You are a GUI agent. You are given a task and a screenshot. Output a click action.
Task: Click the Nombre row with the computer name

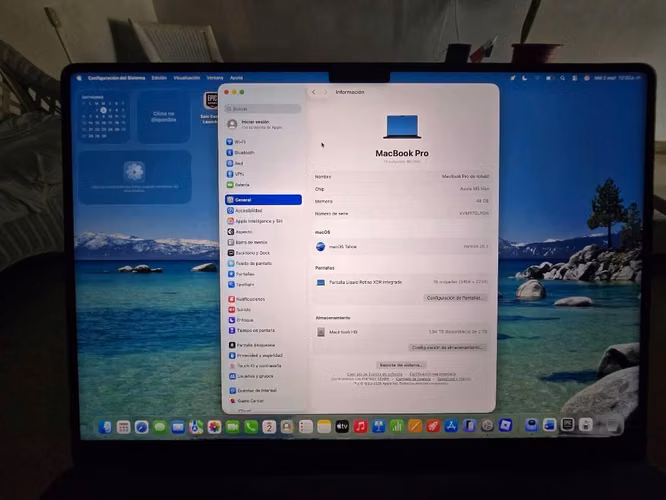(401, 176)
